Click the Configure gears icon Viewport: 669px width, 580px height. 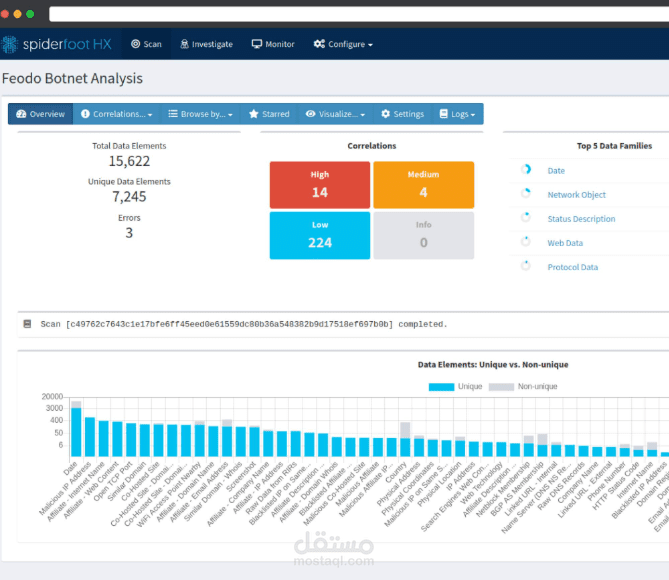[319, 44]
